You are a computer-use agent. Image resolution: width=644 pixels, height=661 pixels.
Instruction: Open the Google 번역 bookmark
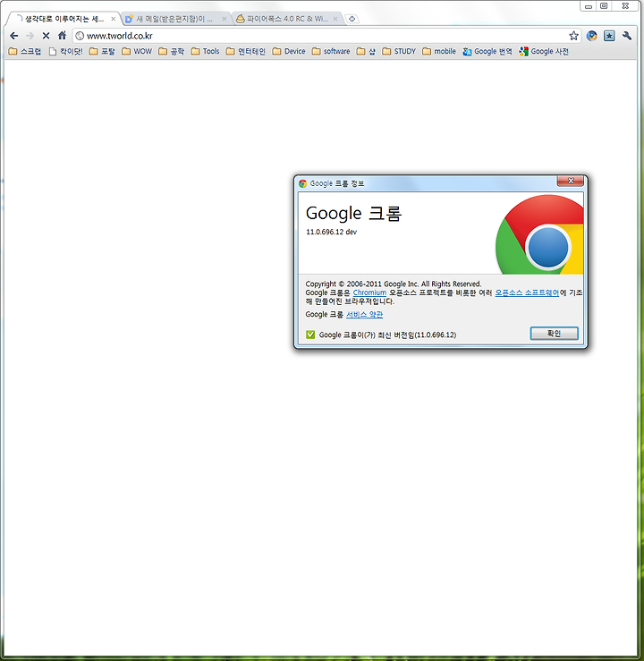point(487,51)
